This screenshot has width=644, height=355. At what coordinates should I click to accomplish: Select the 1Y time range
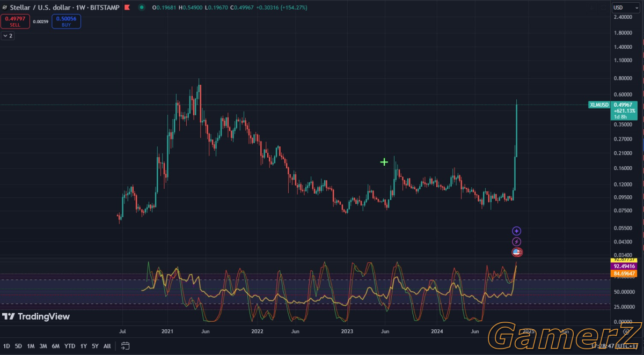coord(84,346)
